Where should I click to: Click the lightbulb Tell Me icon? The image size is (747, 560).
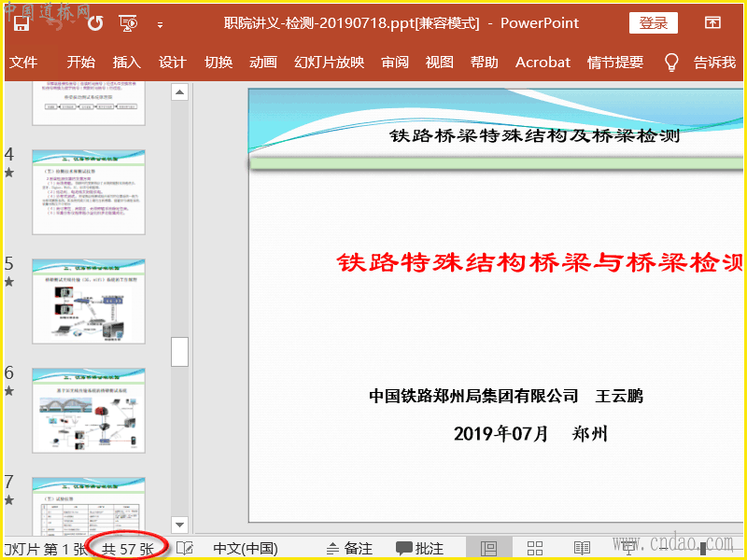click(x=671, y=62)
